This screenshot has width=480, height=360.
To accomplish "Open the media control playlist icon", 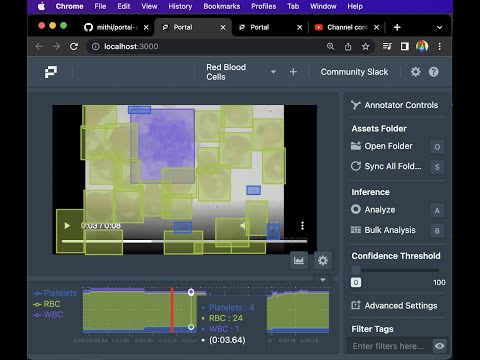I will click(x=387, y=46).
